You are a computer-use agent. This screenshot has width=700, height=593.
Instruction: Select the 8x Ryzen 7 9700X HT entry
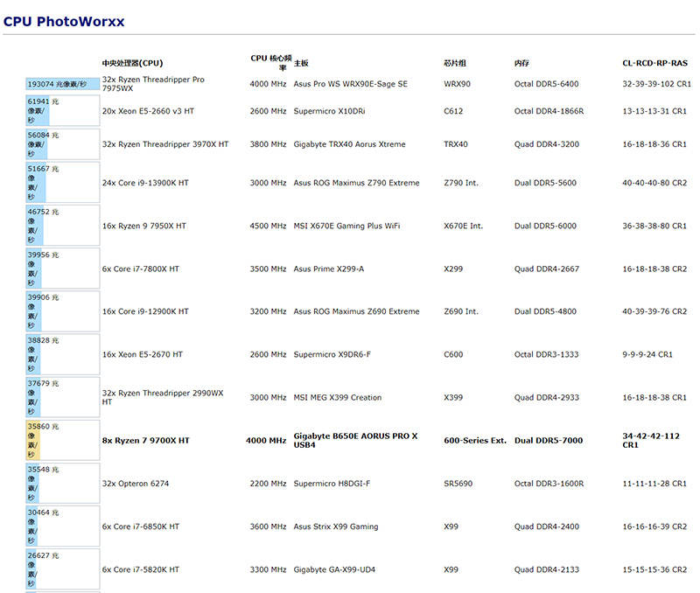click(x=145, y=441)
